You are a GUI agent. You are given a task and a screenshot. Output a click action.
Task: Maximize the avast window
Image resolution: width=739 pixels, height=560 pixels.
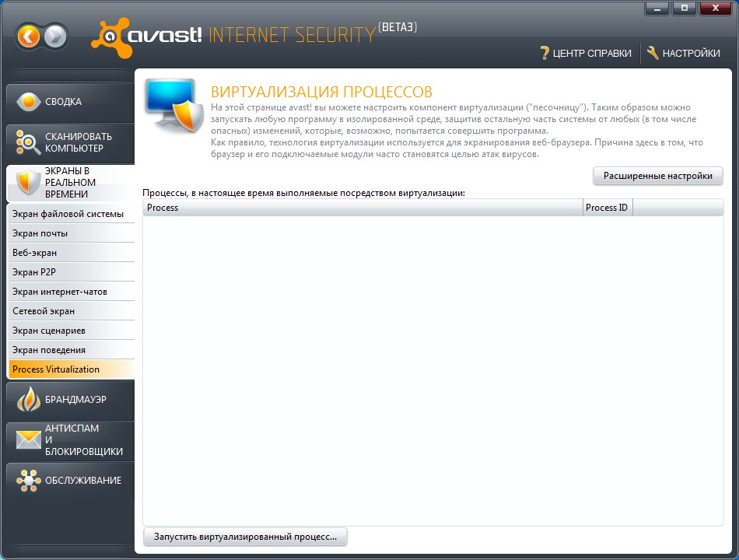tap(685, 9)
